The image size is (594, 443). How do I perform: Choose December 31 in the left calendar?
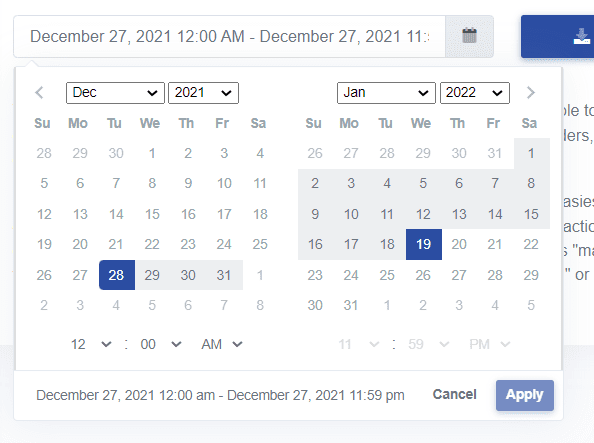click(x=224, y=275)
